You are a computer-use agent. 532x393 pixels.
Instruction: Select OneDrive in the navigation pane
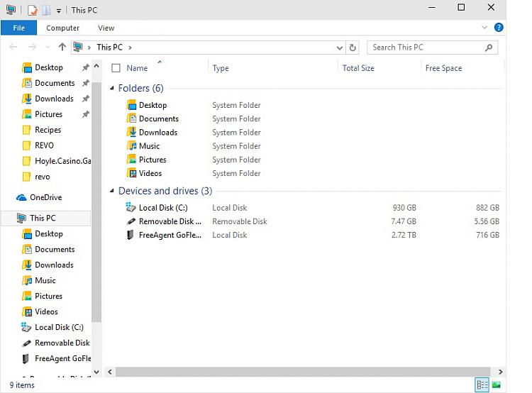pyautogui.click(x=46, y=197)
